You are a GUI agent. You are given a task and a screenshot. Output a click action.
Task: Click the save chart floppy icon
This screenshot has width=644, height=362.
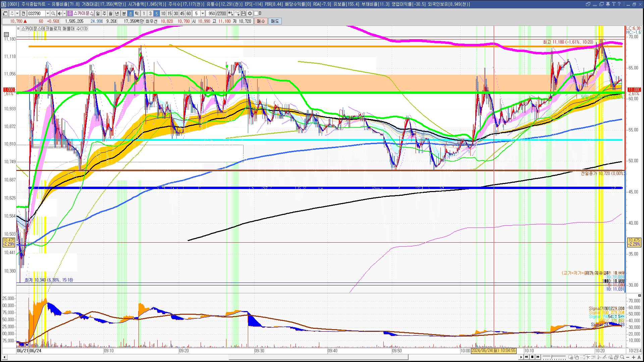tap(244, 13)
